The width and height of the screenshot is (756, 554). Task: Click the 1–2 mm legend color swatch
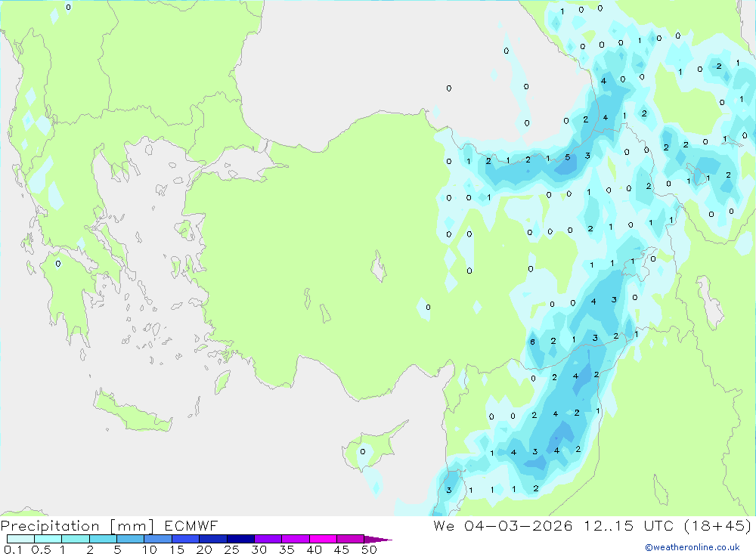pos(76,539)
